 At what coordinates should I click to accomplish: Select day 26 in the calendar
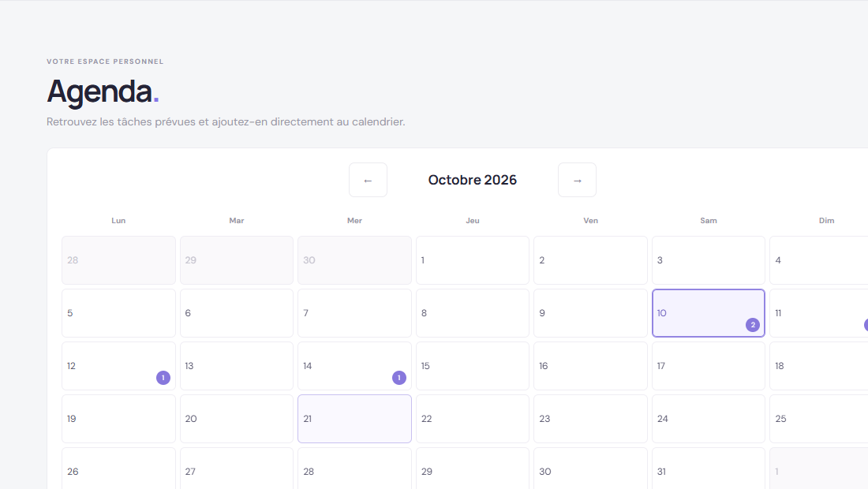tap(118, 468)
